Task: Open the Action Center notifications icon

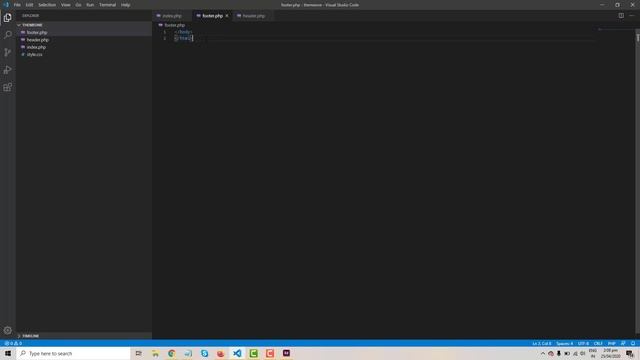Action: [x=630, y=353]
